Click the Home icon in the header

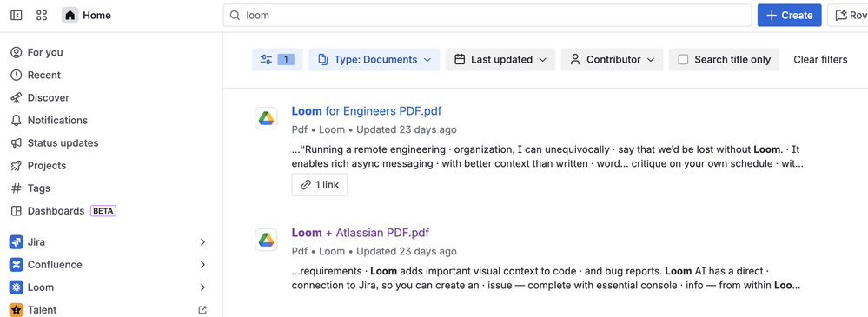[x=70, y=16]
